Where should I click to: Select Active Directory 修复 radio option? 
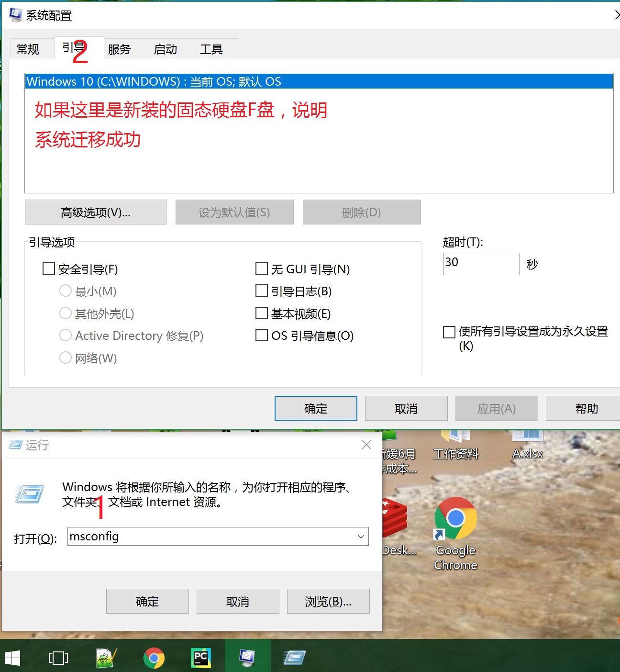65,335
